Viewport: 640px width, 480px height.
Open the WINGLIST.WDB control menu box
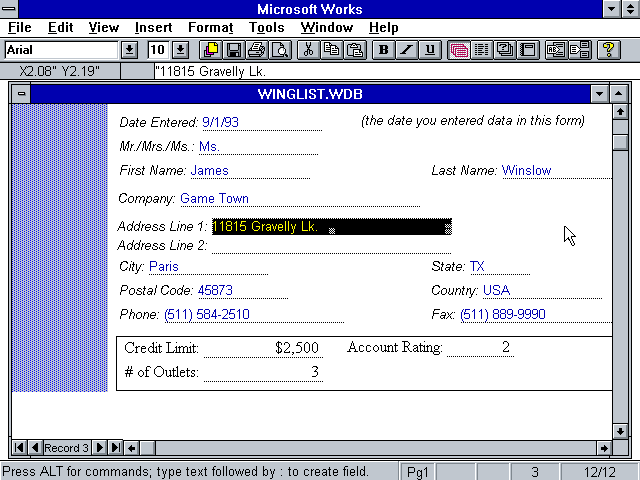tap(21, 94)
